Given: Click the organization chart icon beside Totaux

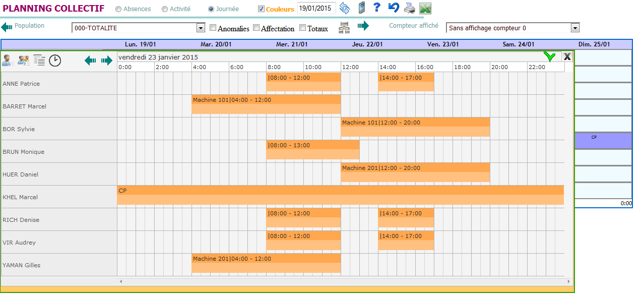Looking at the screenshot, I should coord(344,28).
